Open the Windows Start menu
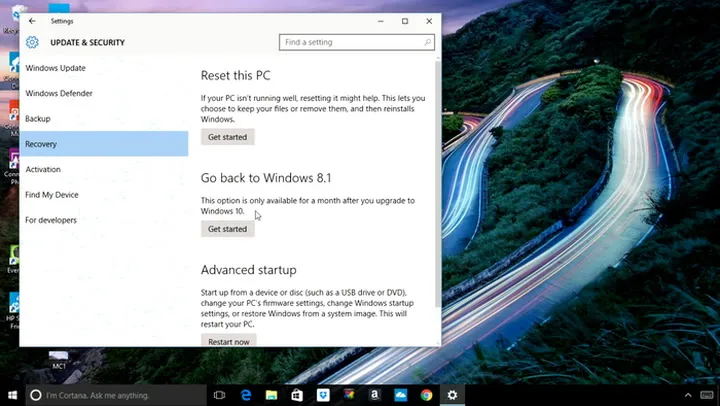The width and height of the screenshot is (720, 406). (12, 395)
